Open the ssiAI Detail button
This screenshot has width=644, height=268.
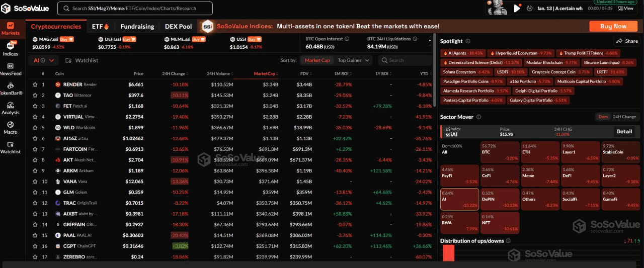[x=624, y=131]
